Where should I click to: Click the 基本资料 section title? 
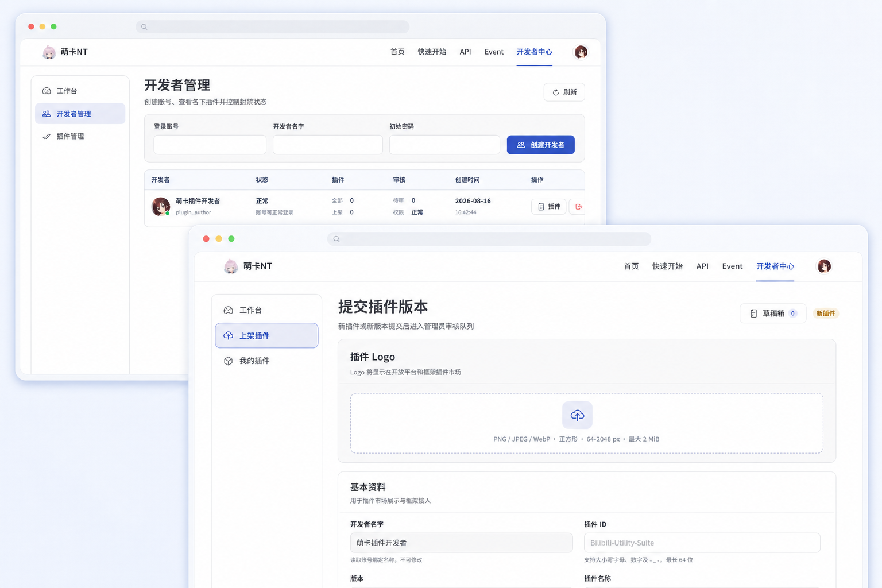click(367, 487)
